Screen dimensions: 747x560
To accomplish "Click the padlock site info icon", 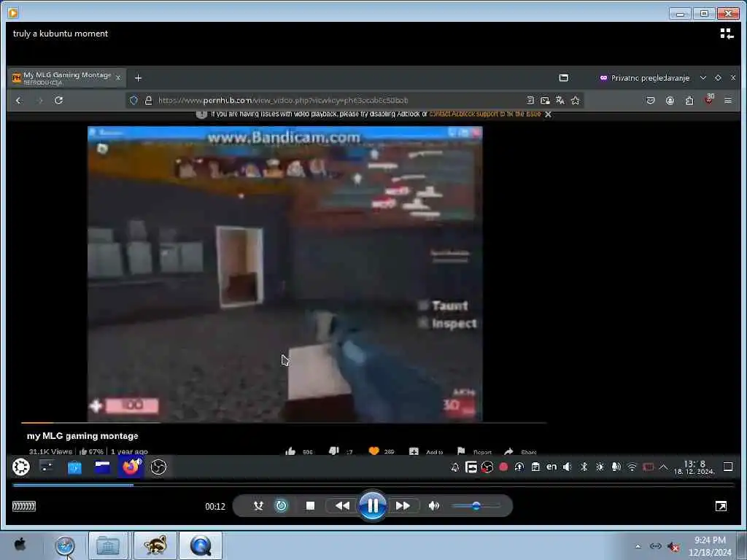I will [148, 101].
